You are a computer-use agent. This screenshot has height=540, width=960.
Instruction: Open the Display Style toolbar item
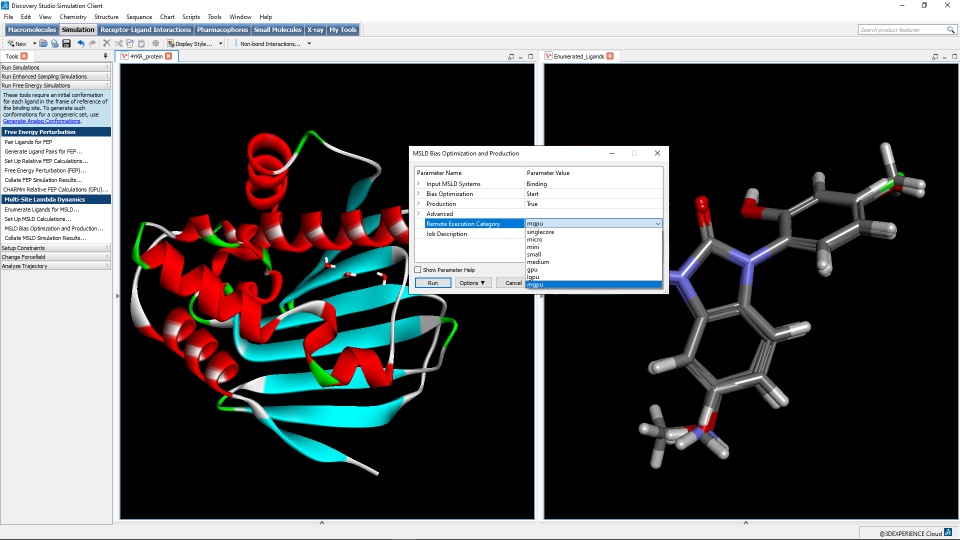coord(190,43)
